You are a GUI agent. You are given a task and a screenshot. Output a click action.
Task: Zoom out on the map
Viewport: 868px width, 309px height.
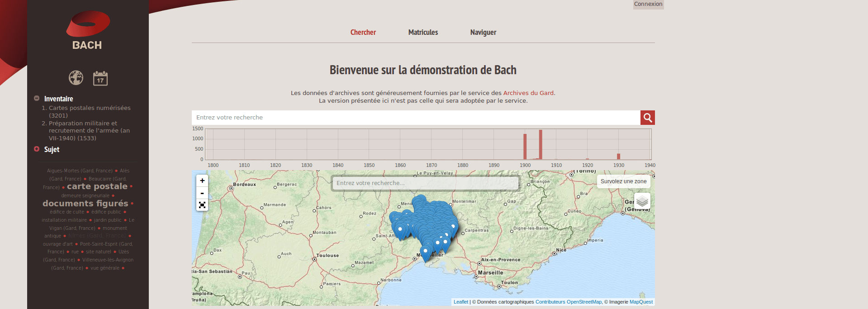click(x=202, y=193)
